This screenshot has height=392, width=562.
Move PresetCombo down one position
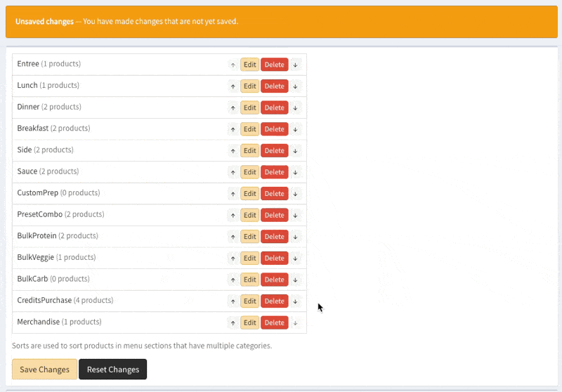[295, 216]
